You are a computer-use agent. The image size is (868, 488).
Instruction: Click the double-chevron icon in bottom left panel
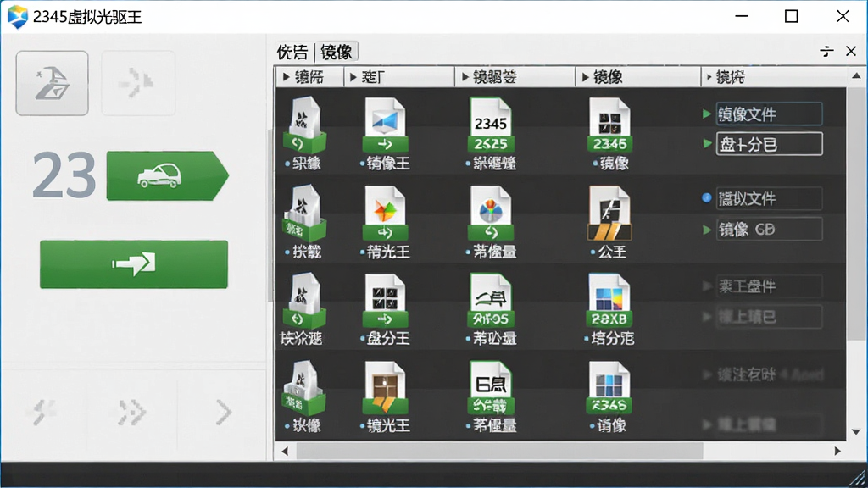[131, 413]
